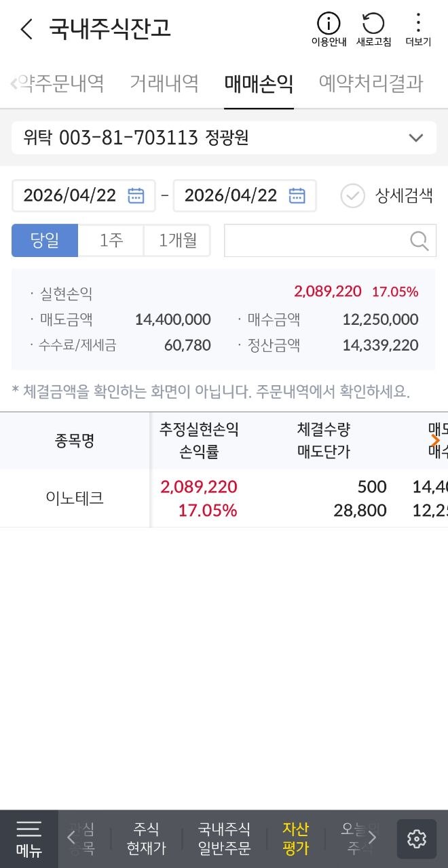The width and height of the screenshot is (448, 868).
Task: Tap the back arrow icon
Action: click(26, 29)
